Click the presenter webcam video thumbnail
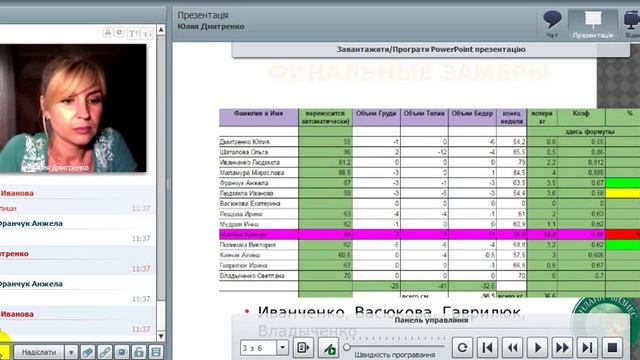The image size is (640, 360). (x=73, y=108)
